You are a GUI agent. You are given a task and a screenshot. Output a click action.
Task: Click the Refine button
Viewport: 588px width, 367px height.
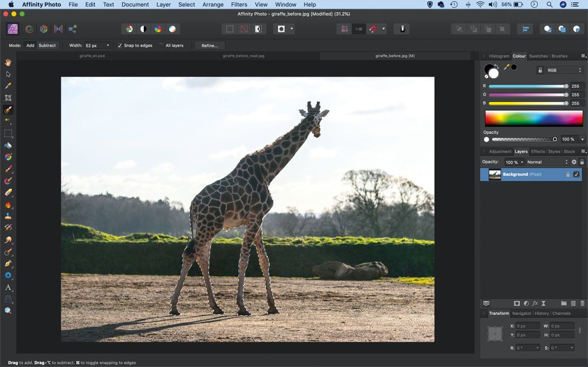coord(209,45)
